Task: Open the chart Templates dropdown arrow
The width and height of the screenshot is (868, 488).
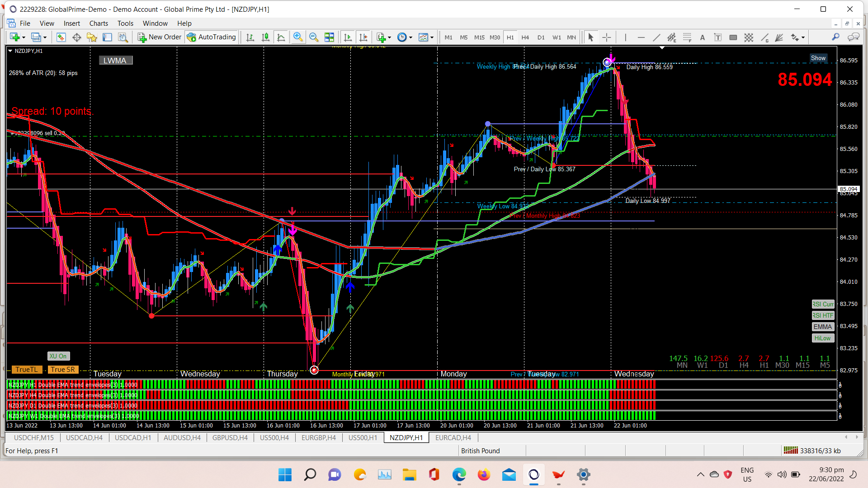Action: point(432,38)
